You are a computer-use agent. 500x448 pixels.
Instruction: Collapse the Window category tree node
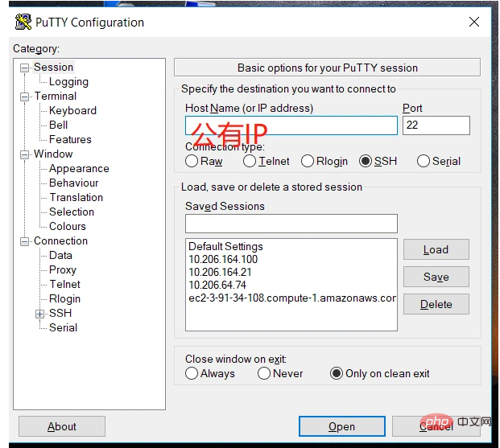click(25, 154)
